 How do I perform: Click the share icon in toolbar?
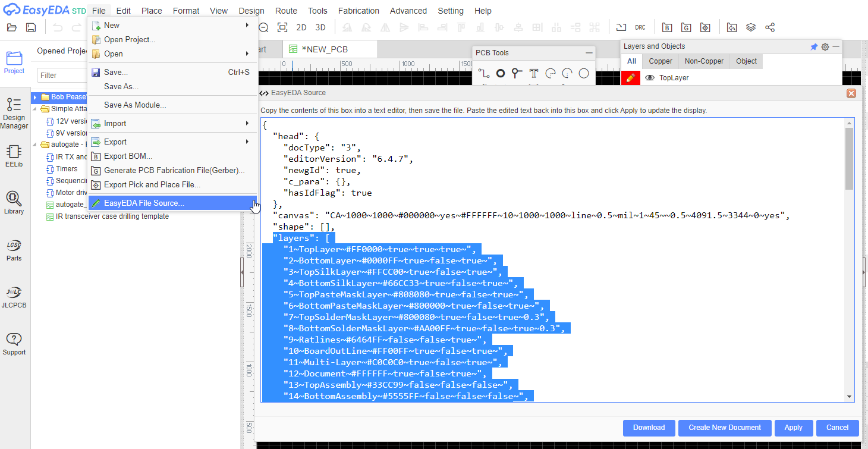click(x=770, y=27)
